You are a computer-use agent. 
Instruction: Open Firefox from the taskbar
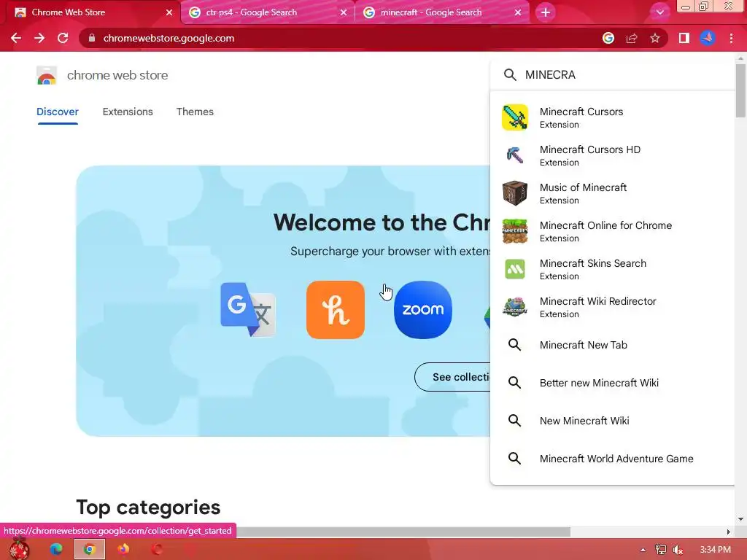tap(123, 549)
